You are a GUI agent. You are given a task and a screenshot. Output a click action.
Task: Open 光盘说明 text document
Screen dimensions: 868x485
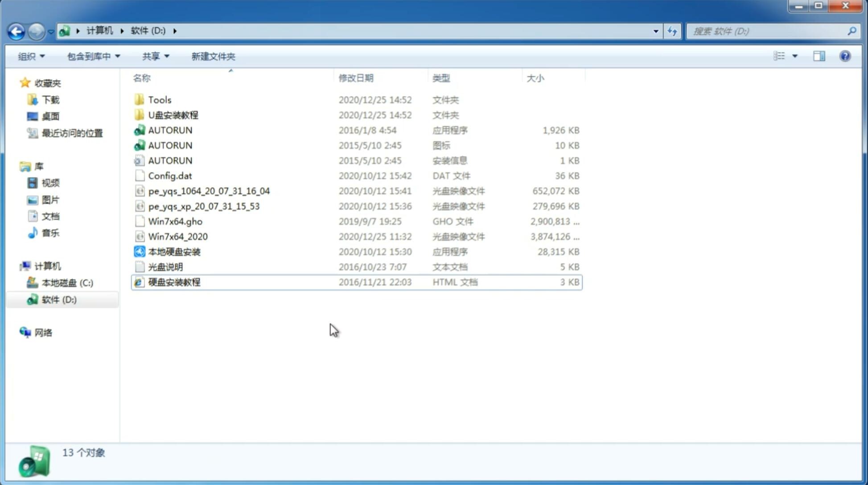coord(165,266)
